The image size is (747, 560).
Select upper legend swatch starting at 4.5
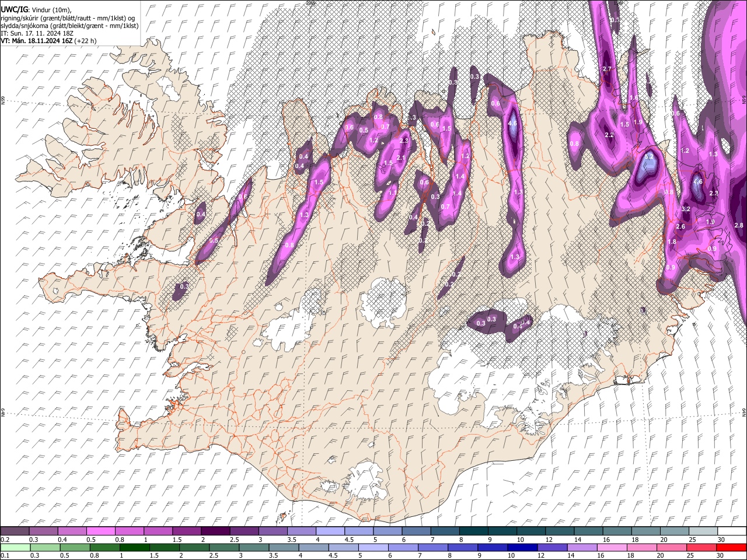pyautogui.click(x=358, y=531)
